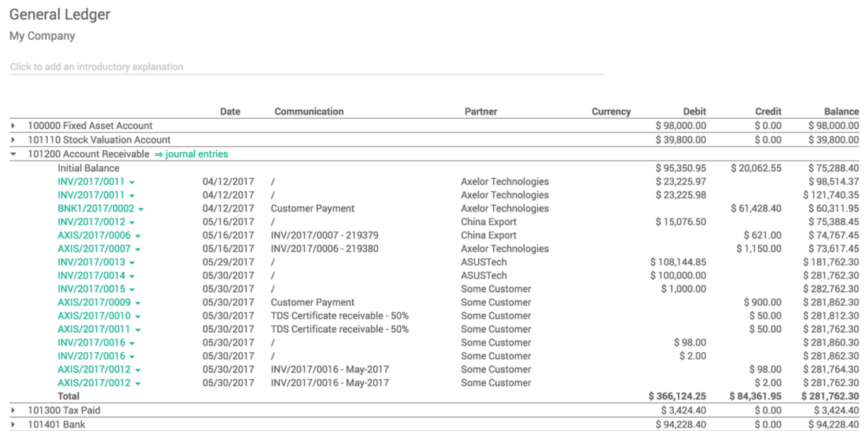Viewport: 868px width, 431px height.
Task: Open the AXIS/2017/0006 entry dropdown
Action: [x=138, y=236]
